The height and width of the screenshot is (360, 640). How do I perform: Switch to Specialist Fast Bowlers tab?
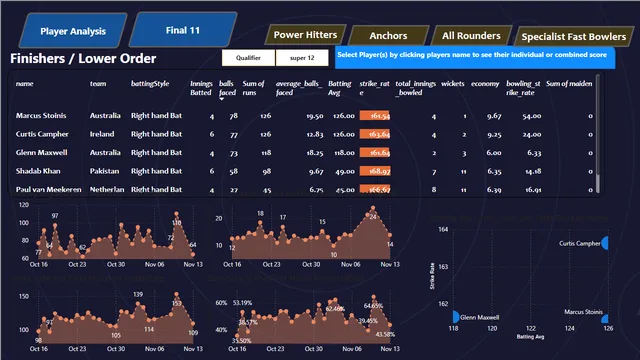(573, 37)
